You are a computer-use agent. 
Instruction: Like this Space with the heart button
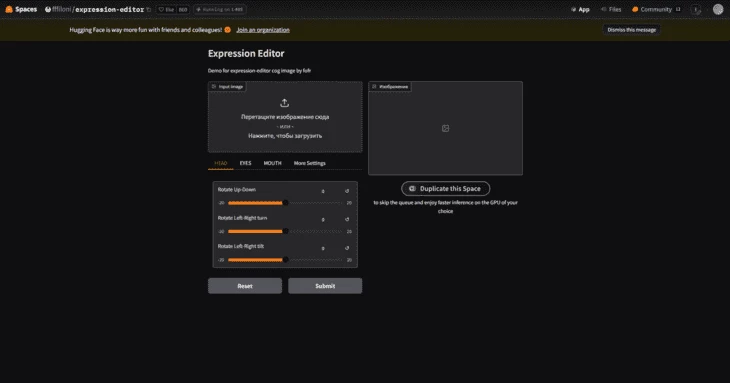166,9
